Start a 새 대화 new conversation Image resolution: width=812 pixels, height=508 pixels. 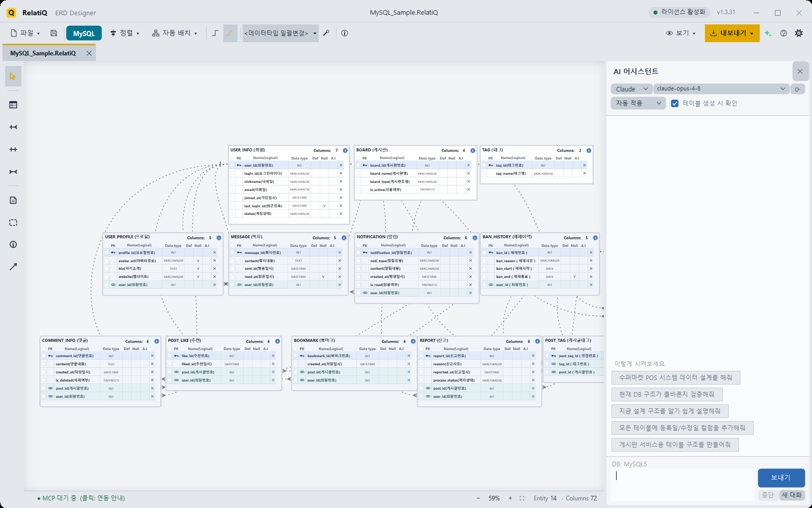(x=792, y=495)
